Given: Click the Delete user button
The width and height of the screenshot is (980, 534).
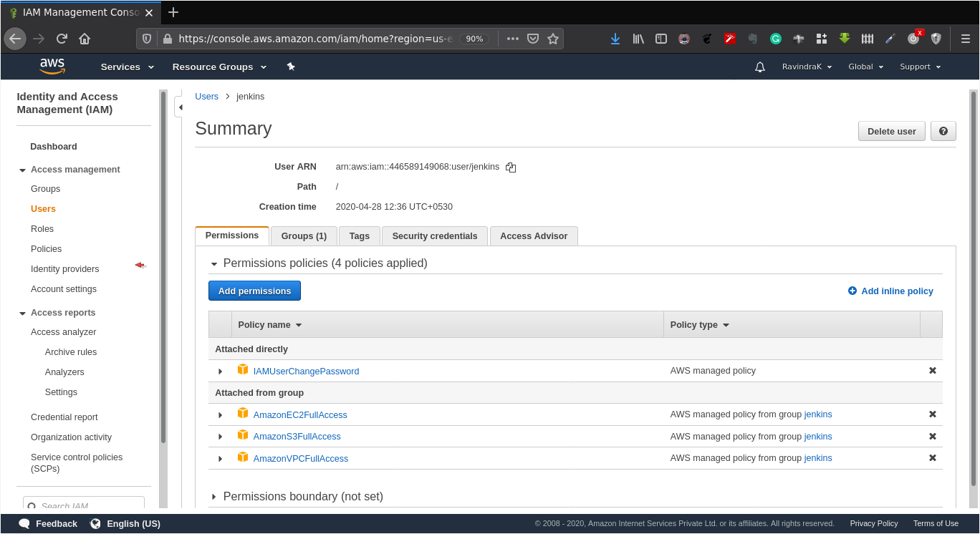Looking at the screenshot, I should click(892, 131).
